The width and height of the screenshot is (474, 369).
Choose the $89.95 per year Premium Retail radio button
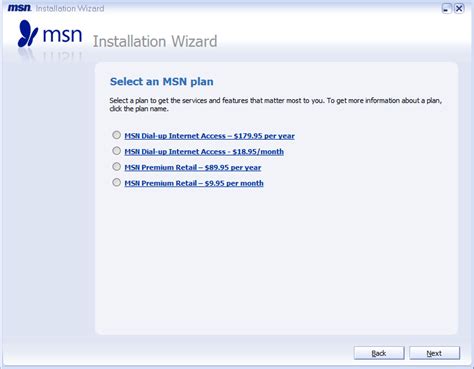click(x=116, y=166)
